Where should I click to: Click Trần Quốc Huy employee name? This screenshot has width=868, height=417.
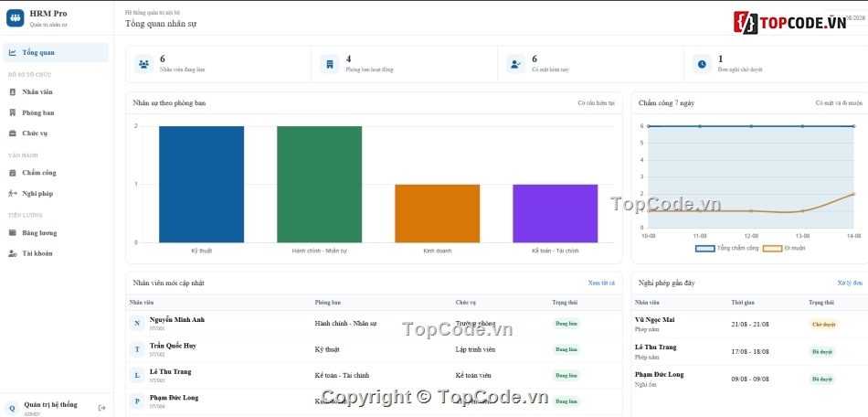point(173,346)
